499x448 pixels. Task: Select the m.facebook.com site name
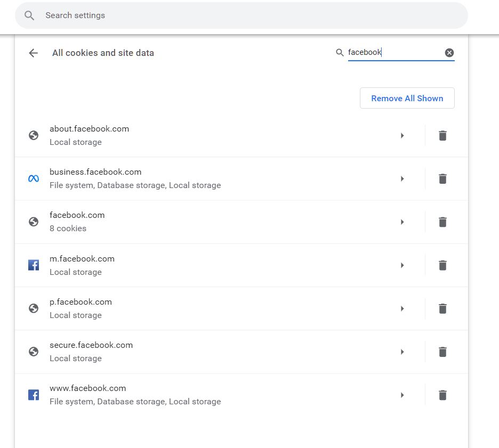pos(82,259)
